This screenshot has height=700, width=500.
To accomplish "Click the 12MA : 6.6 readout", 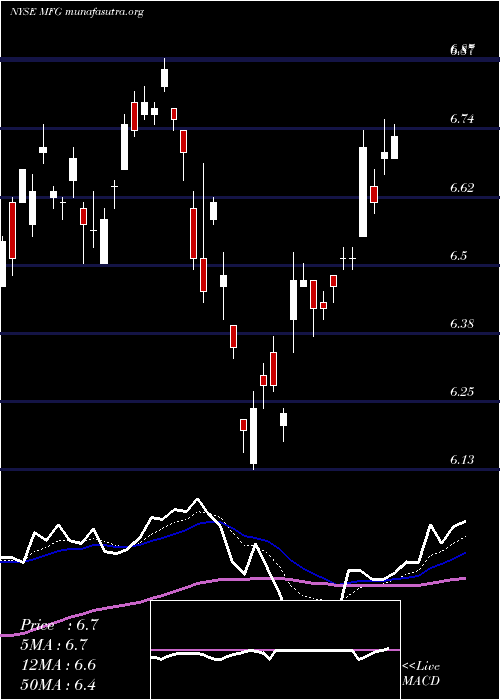I will (58, 665).
